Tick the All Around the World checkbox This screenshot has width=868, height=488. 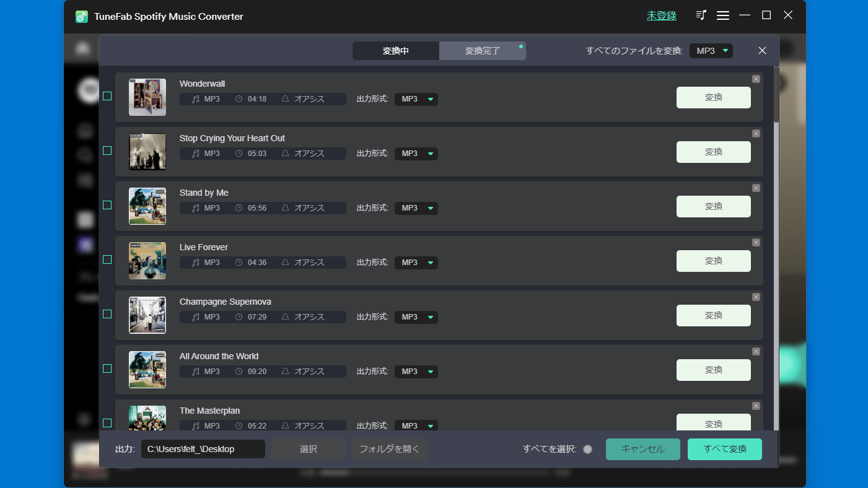point(107,368)
